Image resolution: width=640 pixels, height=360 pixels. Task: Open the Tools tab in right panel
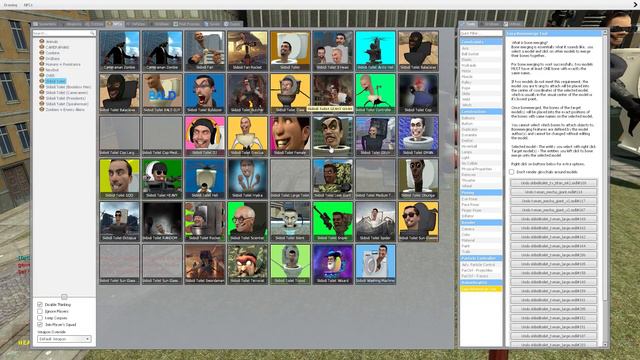[469, 24]
